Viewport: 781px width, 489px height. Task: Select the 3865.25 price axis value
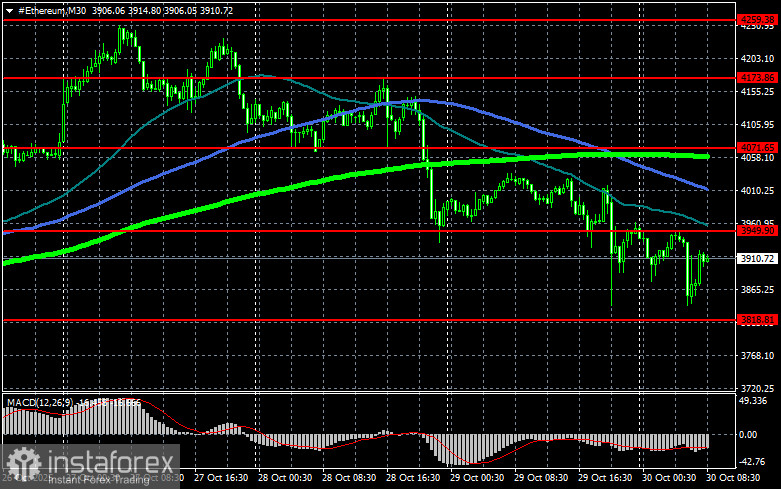(x=757, y=289)
